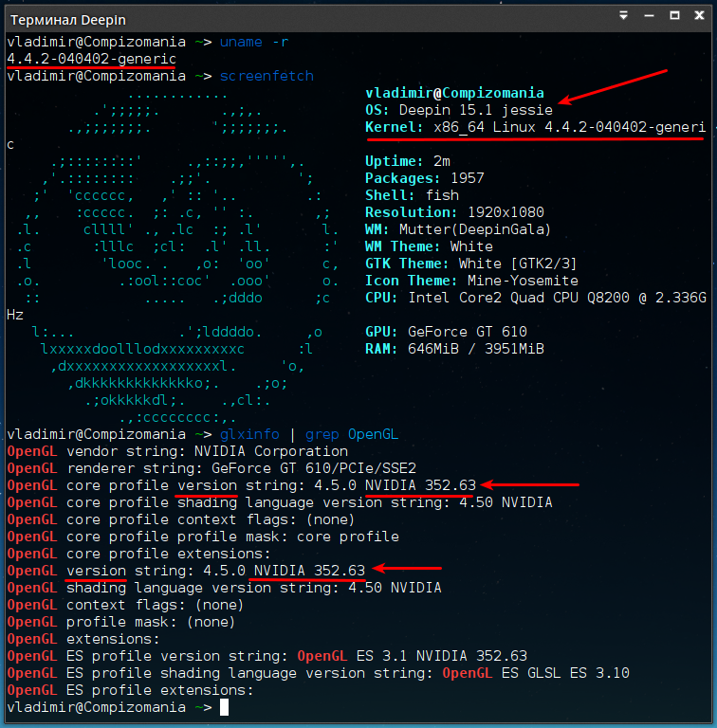This screenshot has width=717, height=728.
Task: Click 'ES profile version string' line
Action: coord(267,657)
